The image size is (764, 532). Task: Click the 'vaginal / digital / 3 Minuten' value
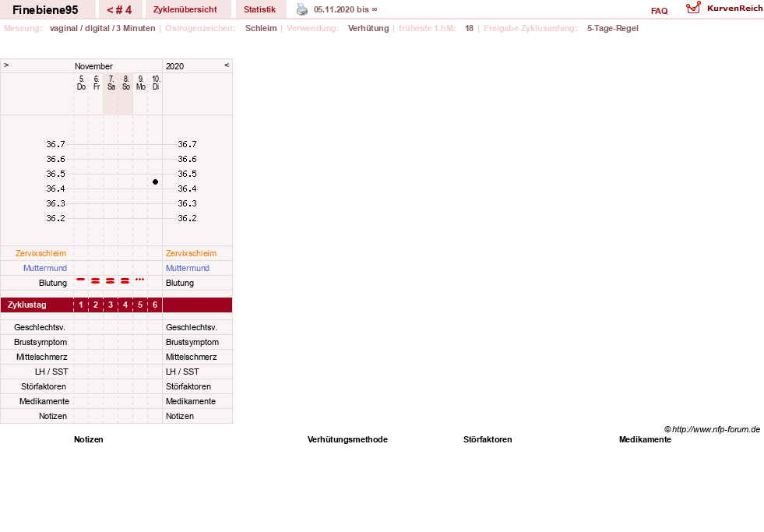click(102, 28)
